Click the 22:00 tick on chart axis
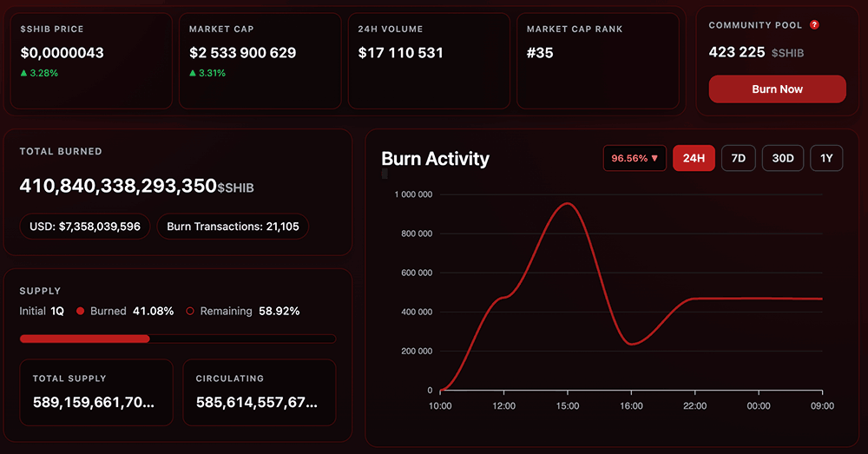 [x=694, y=406]
